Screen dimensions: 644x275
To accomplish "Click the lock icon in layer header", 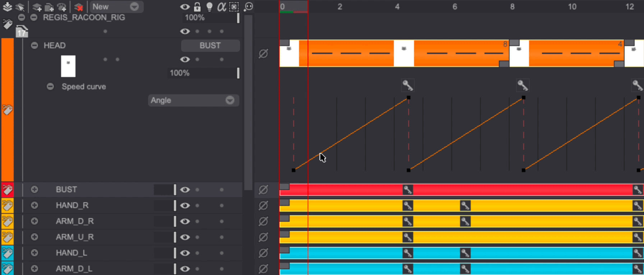I will tap(197, 7).
